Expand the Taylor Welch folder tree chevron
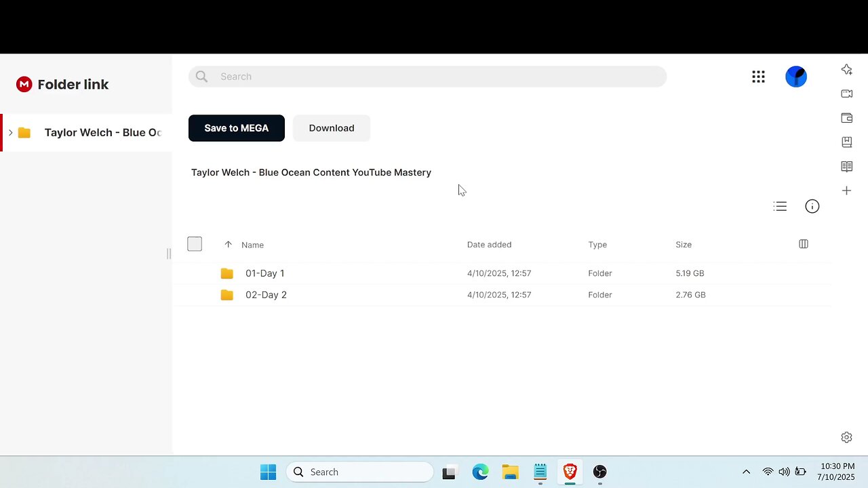 click(x=10, y=132)
